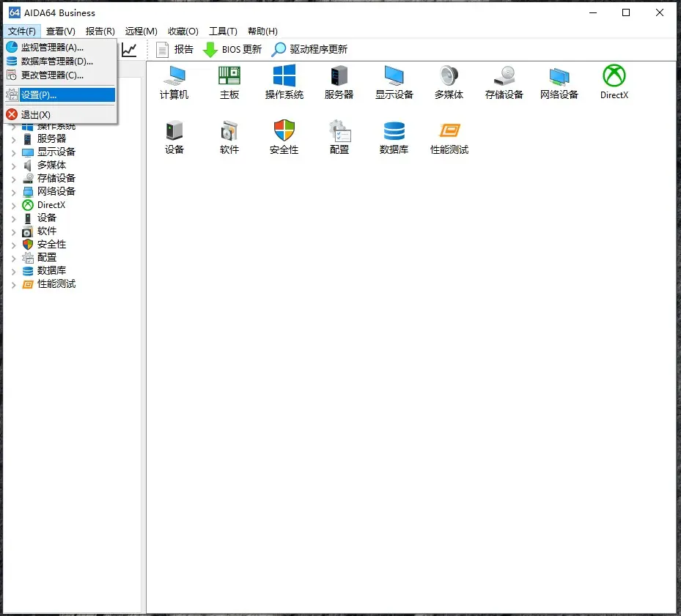The height and width of the screenshot is (616, 681).
Task: Expand the 设备 tree node arrow
Action: click(13, 219)
